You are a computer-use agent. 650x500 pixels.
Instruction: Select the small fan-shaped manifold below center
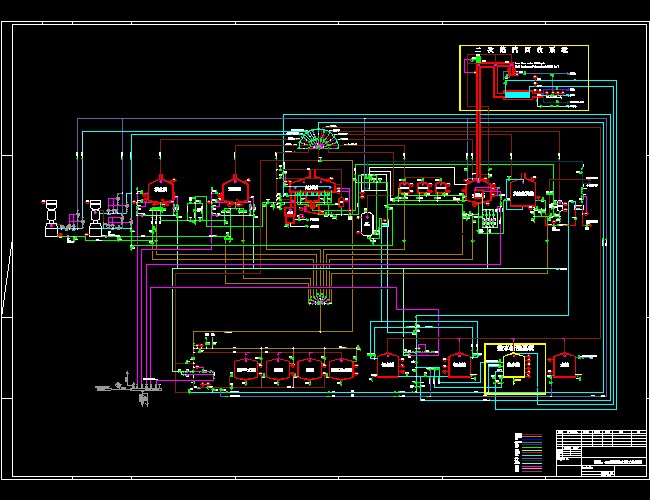tap(320, 299)
